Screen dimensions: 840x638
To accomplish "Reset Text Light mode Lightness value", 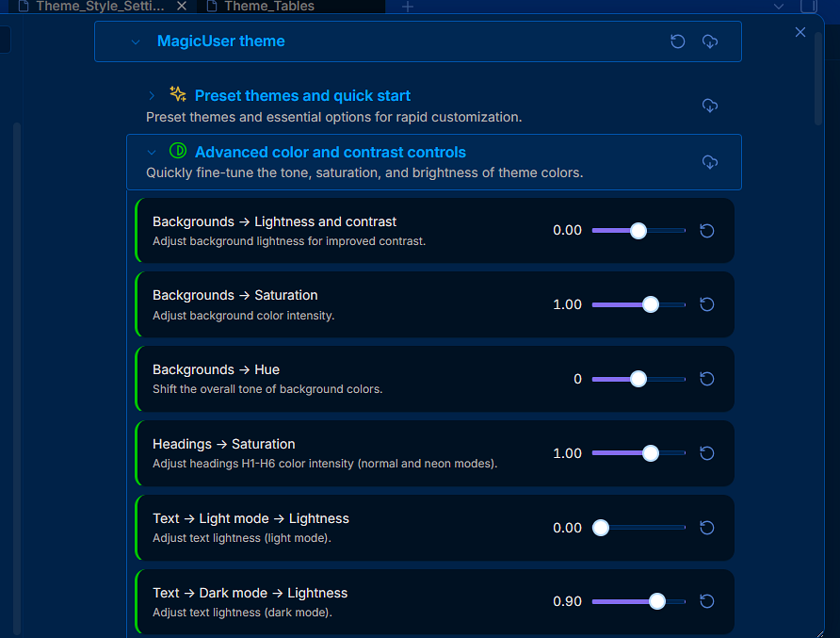I will click(707, 528).
